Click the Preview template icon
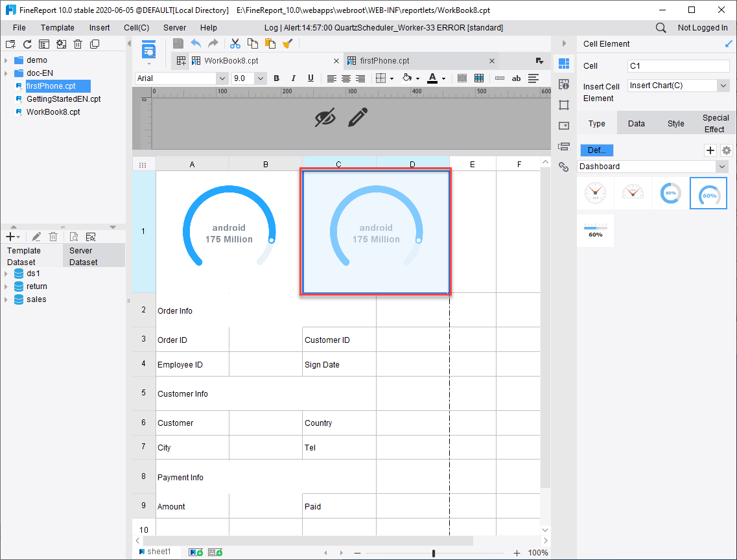 pyautogui.click(x=148, y=51)
